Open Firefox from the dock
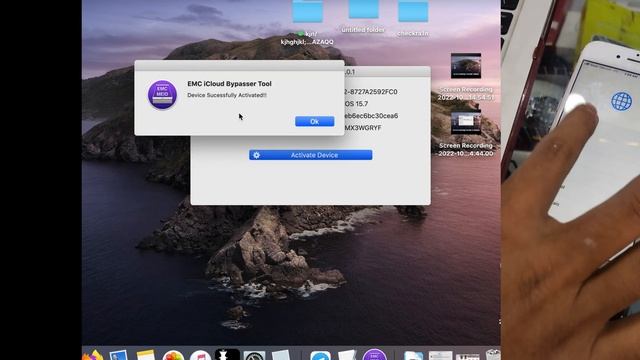 [93, 355]
